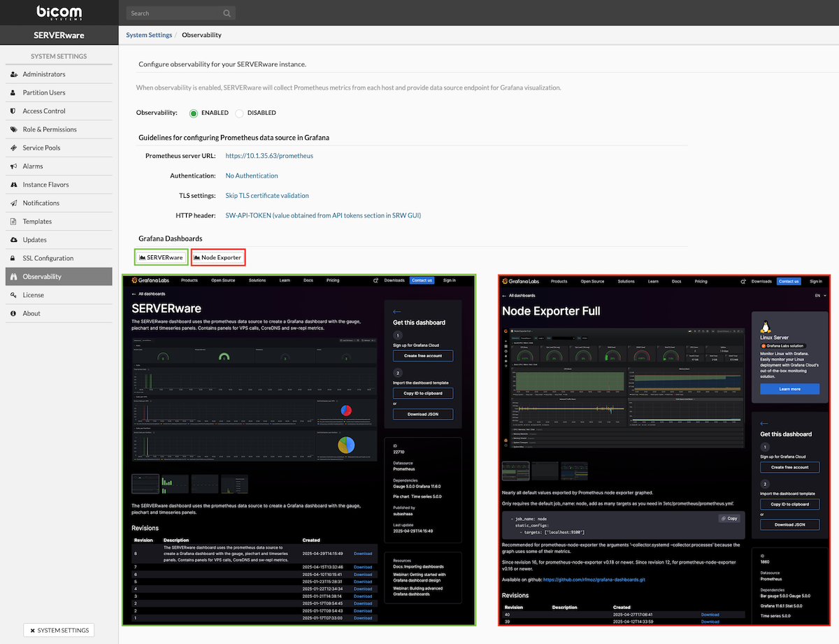Open the Service Pools menu item

pyautogui.click(x=41, y=148)
